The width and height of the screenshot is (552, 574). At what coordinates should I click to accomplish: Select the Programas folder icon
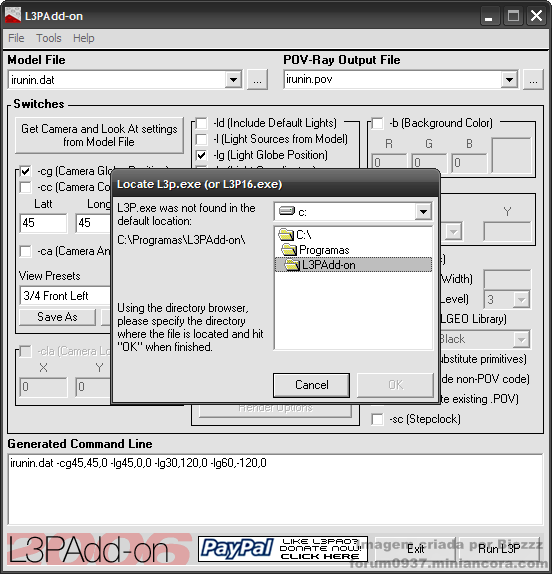(x=289, y=250)
